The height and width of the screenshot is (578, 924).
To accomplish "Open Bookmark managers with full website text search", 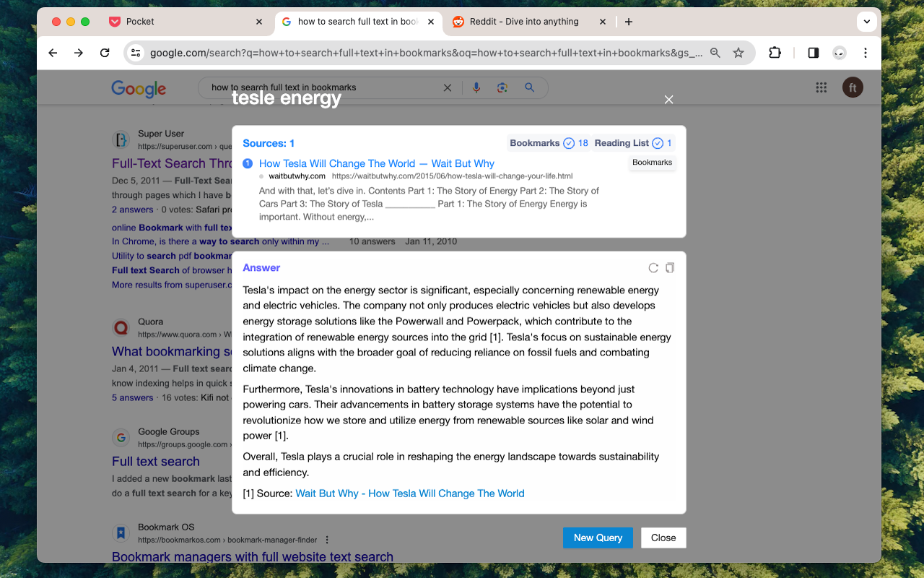I will [x=253, y=557].
